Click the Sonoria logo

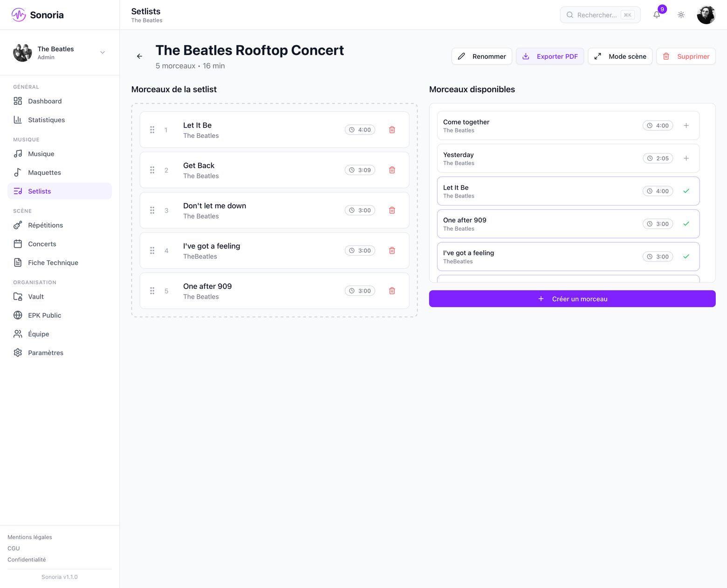(x=38, y=15)
